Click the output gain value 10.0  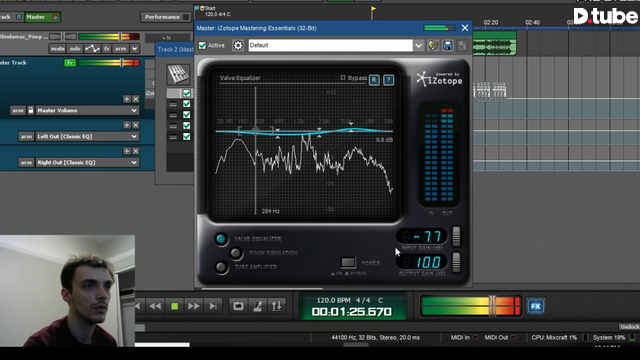[422, 262]
